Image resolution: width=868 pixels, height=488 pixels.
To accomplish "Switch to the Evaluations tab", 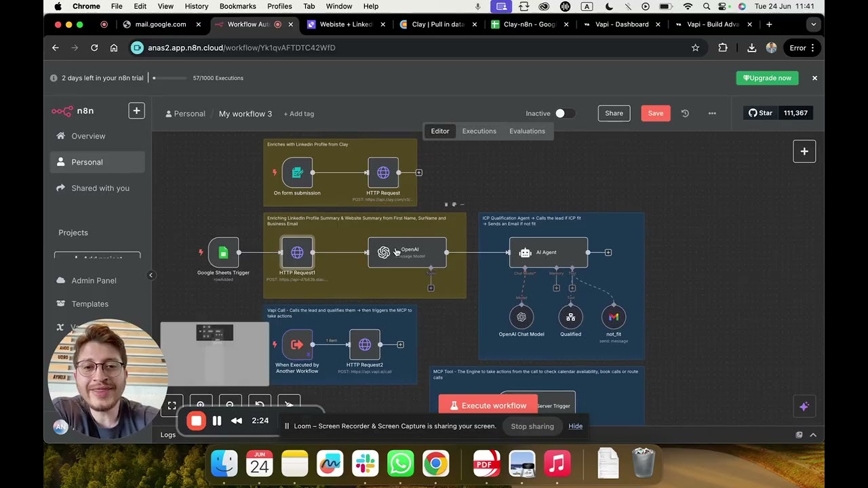I will click(x=527, y=131).
